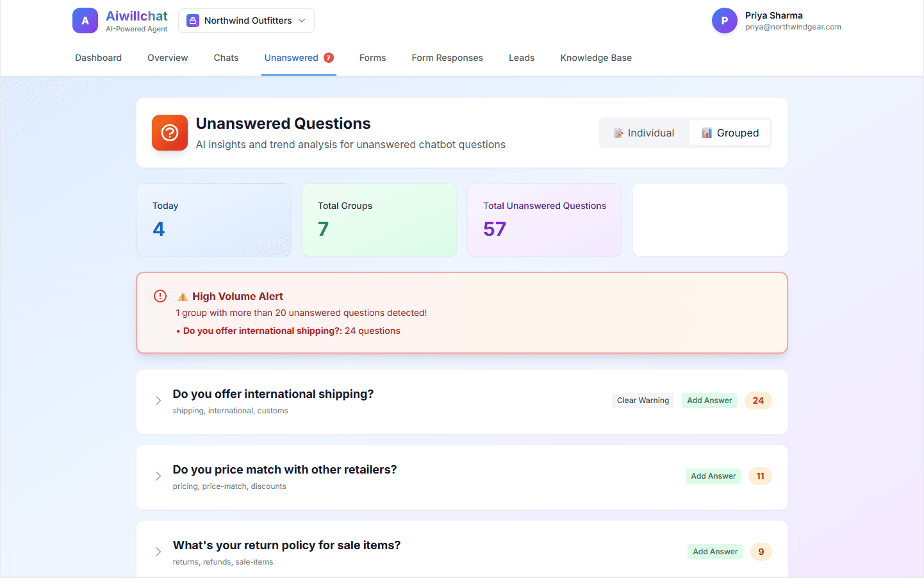The image size is (924, 578).
Task: Click the 9 count badge
Action: click(x=761, y=552)
